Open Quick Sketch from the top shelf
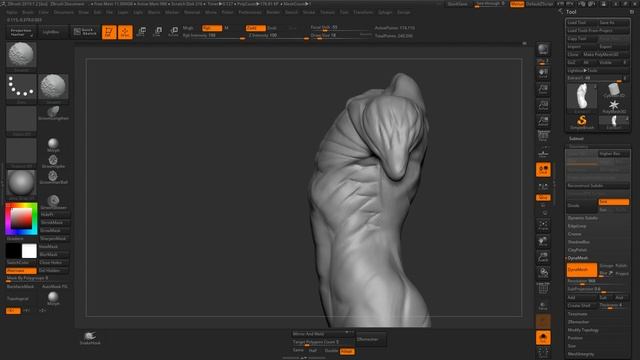 85,32
